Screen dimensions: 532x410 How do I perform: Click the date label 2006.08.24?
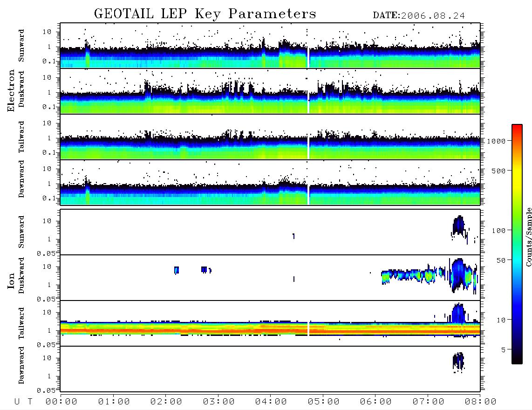pyautogui.click(x=433, y=16)
